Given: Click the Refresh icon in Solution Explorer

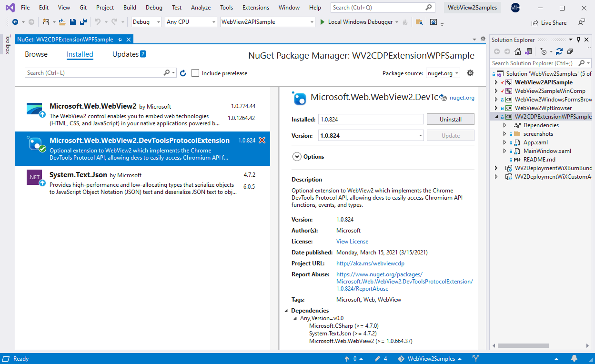Looking at the screenshot, I should pyautogui.click(x=559, y=52).
